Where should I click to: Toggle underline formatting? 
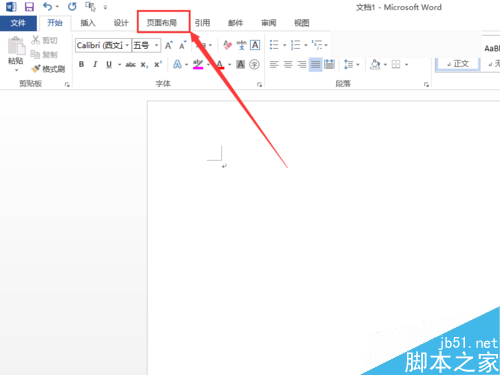point(109,64)
